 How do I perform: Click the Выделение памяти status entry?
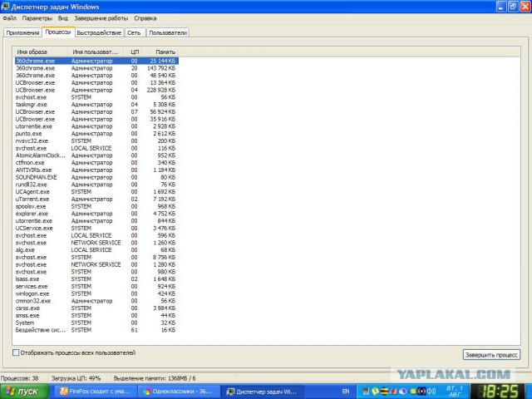coord(155,378)
